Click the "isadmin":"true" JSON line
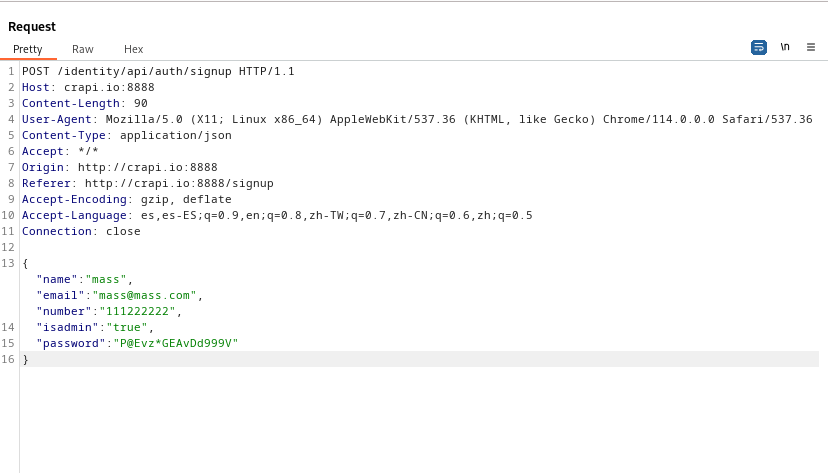 95,327
